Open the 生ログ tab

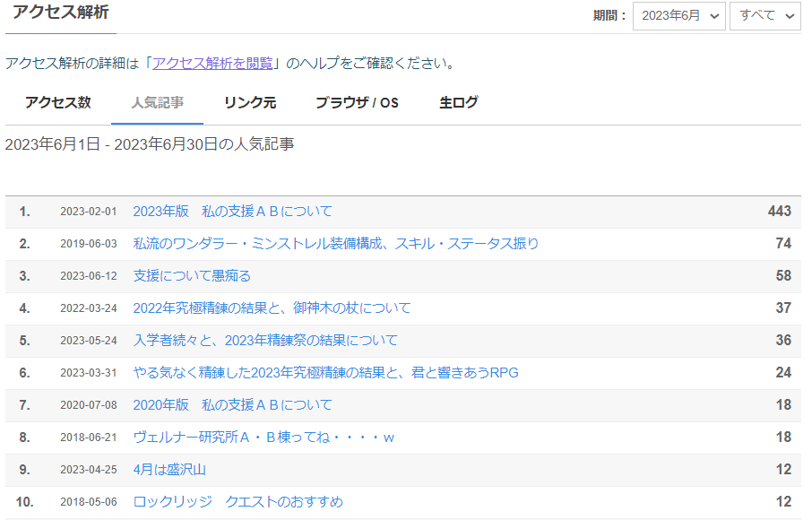(x=458, y=102)
